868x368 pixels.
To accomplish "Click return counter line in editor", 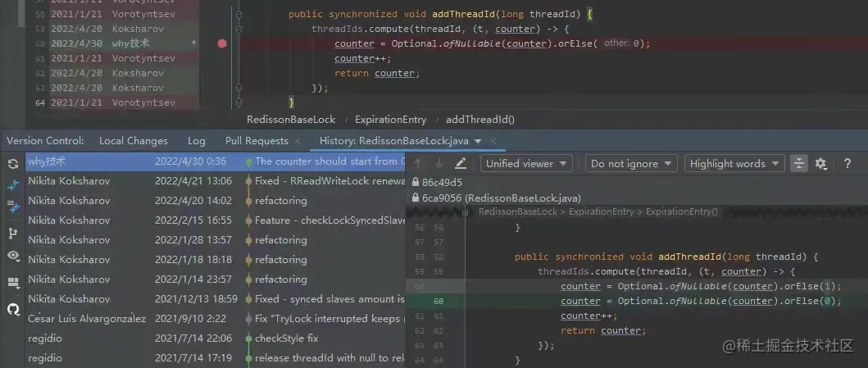I will coord(377,73).
